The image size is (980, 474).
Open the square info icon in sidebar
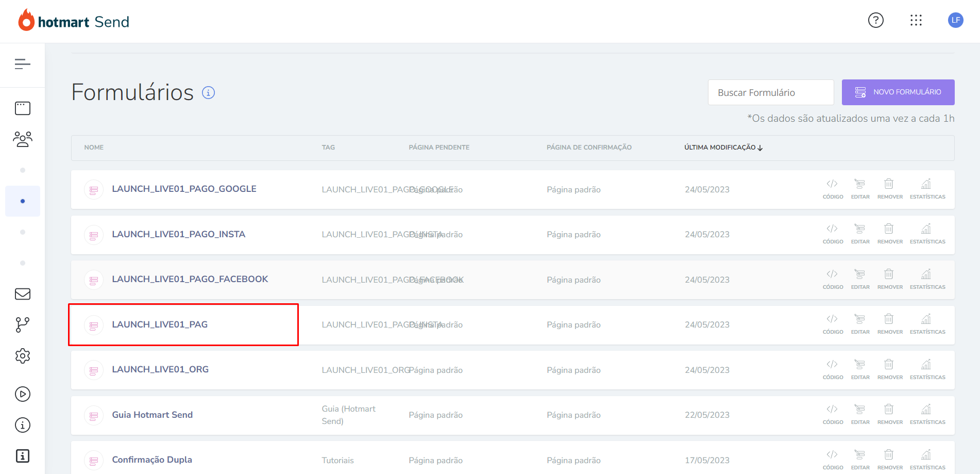point(23,456)
